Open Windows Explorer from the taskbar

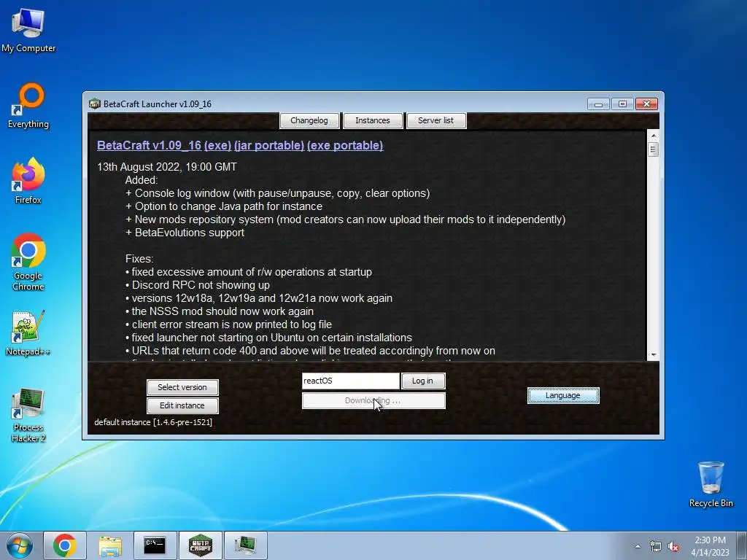click(x=110, y=545)
